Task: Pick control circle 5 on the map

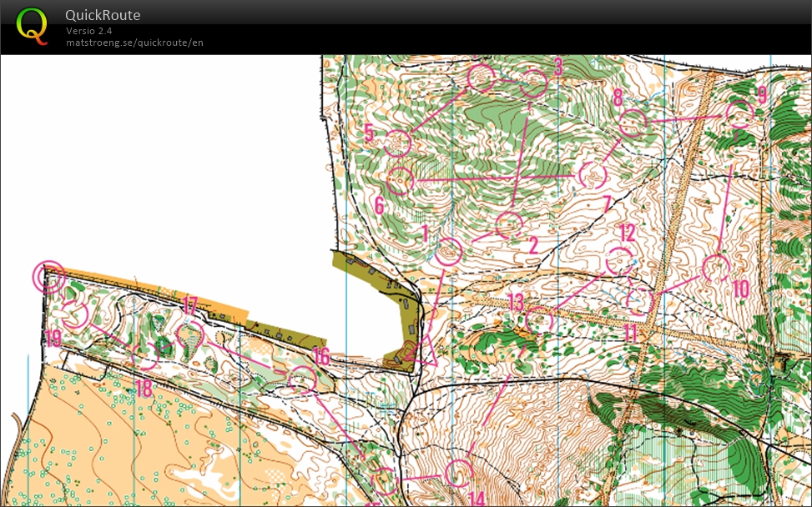Action: [x=398, y=143]
